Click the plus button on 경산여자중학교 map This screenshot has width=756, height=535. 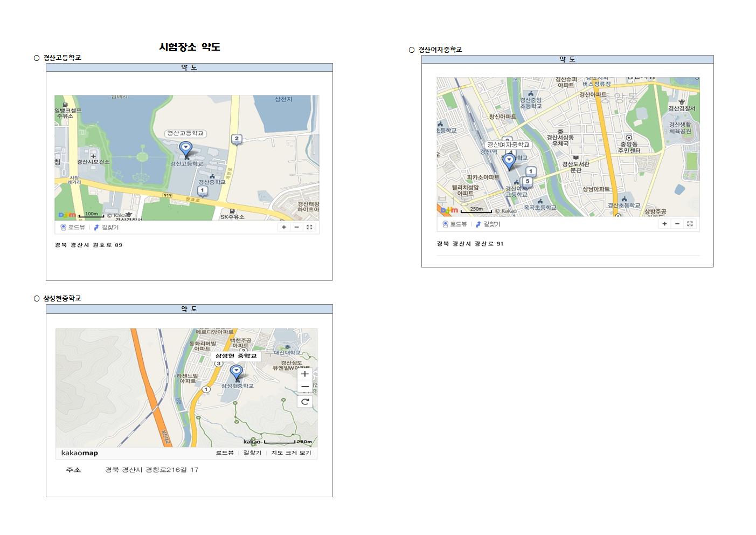pos(664,224)
